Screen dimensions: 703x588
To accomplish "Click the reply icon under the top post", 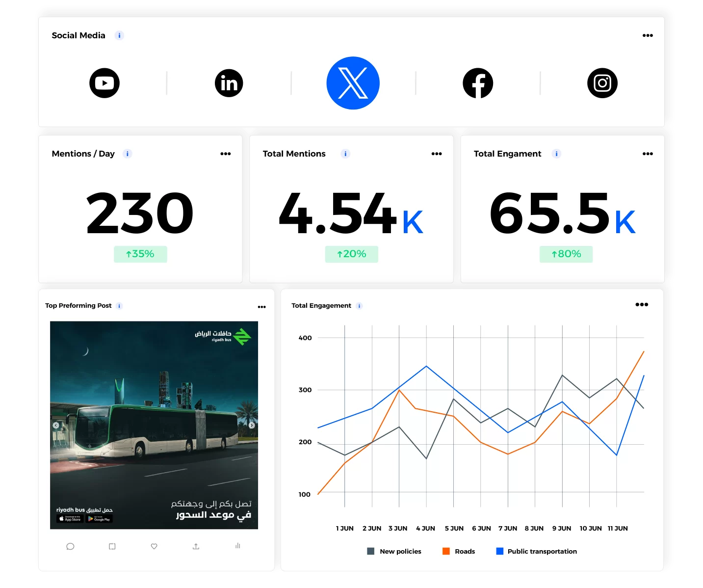I will (x=70, y=546).
